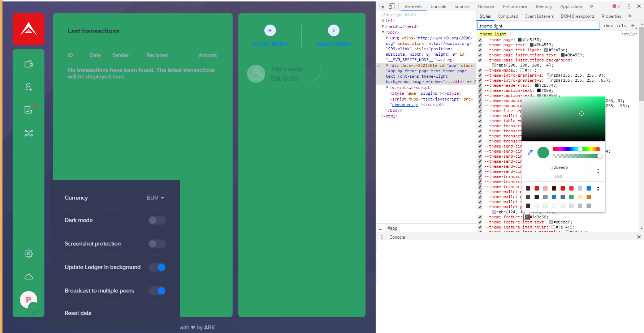644x333 pixels.
Task: Switch to the Console tab in DevTools
Action: tap(438, 7)
